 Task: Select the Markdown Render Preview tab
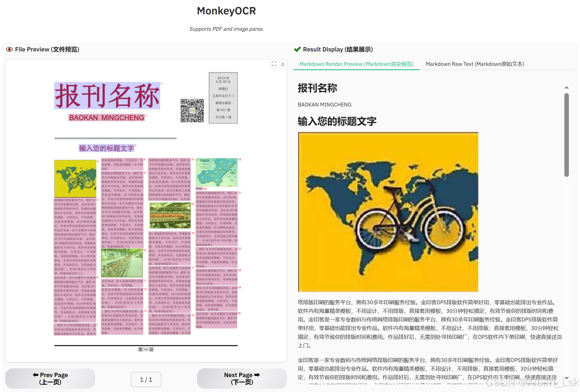pyautogui.click(x=357, y=64)
